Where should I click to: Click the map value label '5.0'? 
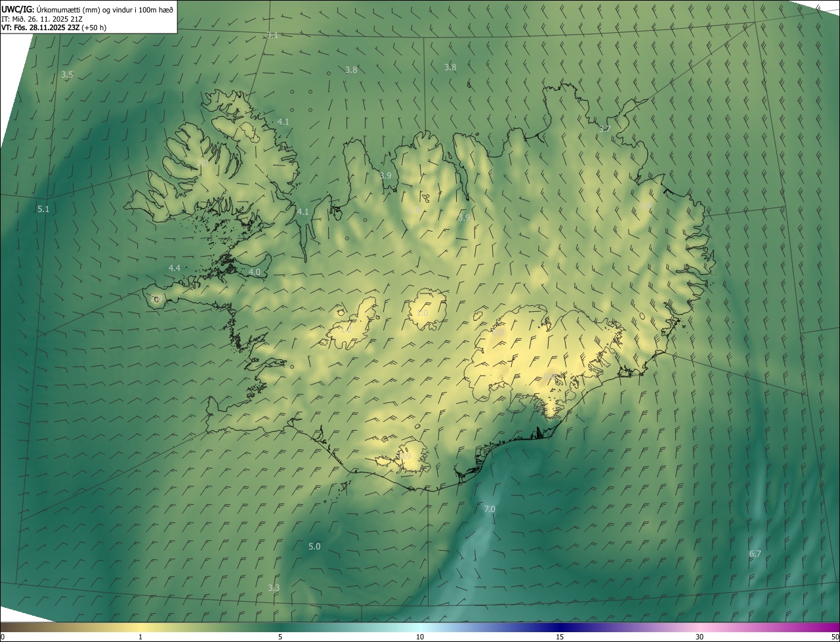[x=314, y=546]
